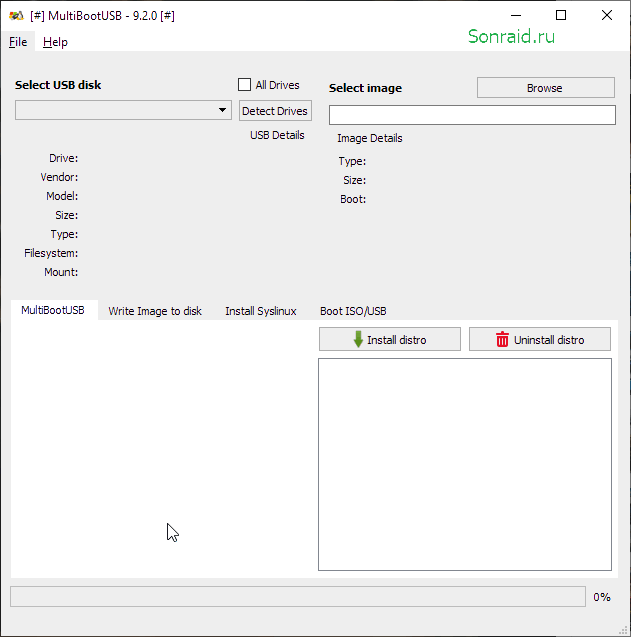The width and height of the screenshot is (631, 637).
Task: Click the 0% progress label
Action: [x=602, y=597]
